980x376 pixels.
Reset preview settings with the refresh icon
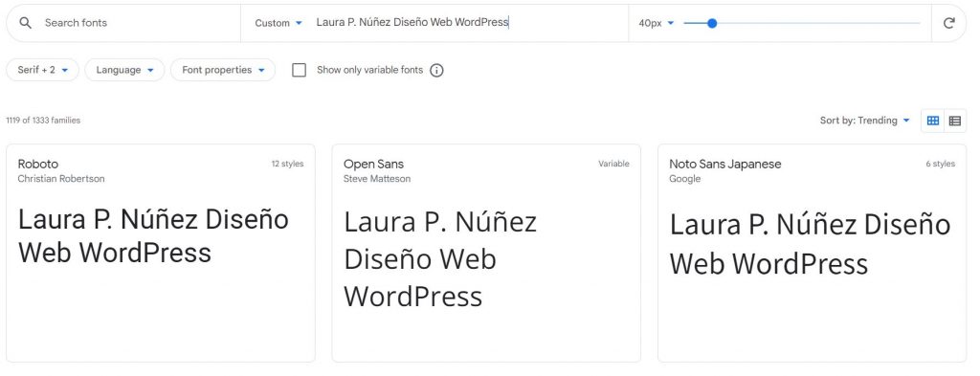948,23
